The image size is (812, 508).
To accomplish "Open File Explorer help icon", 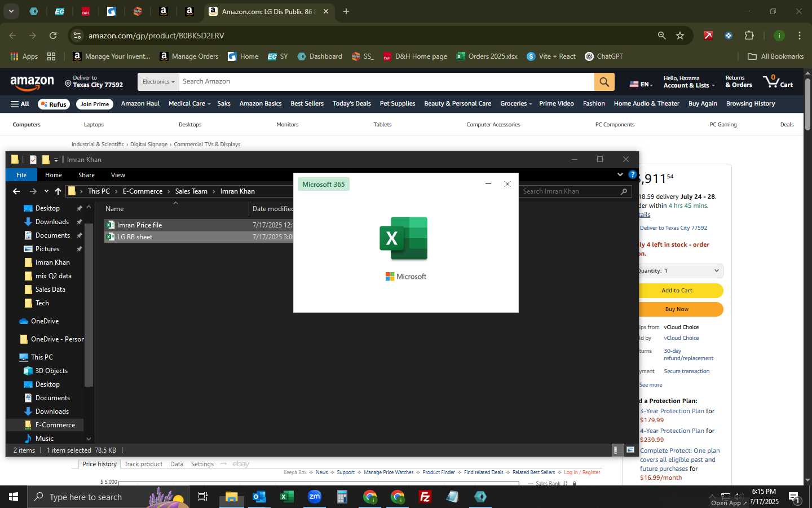I will [632, 174].
